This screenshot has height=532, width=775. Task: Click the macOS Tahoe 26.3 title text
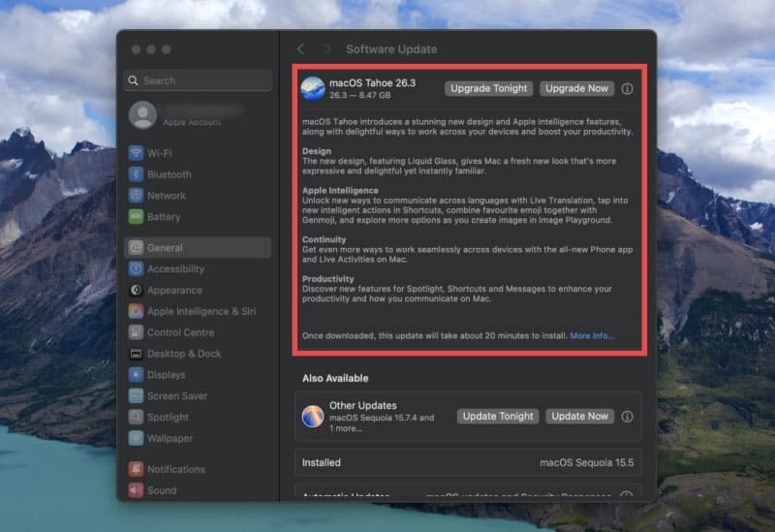pos(372,83)
